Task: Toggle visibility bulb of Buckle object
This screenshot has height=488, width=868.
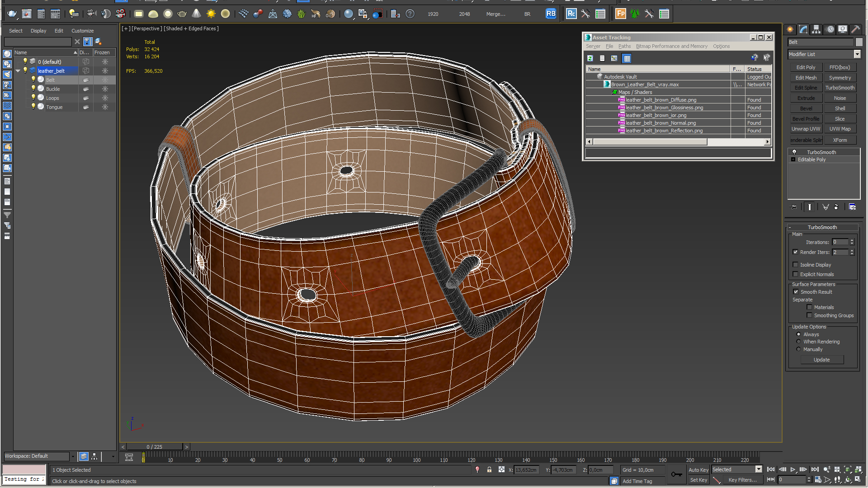Action: [x=33, y=89]
